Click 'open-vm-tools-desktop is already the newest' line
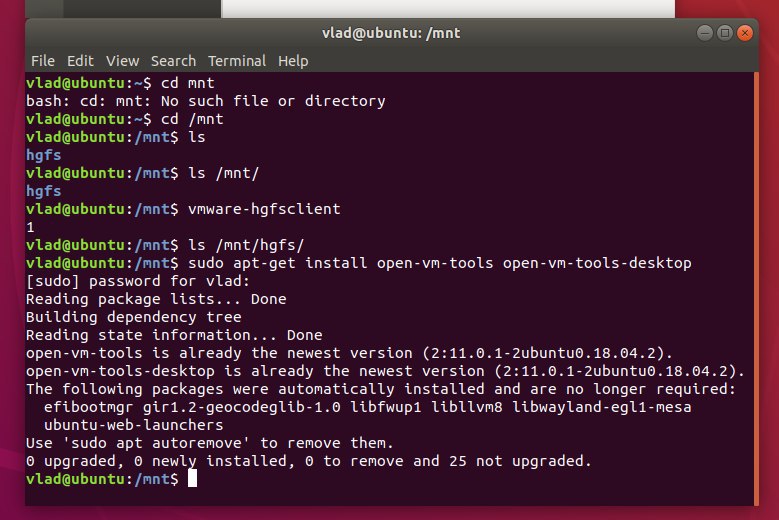 tap(386, 371)
